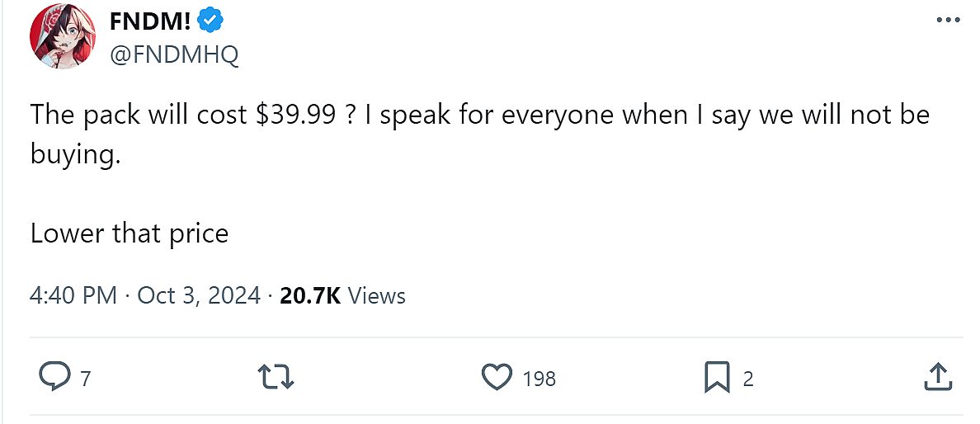Open the @FNDMHQ handle link

coord(174,54)
